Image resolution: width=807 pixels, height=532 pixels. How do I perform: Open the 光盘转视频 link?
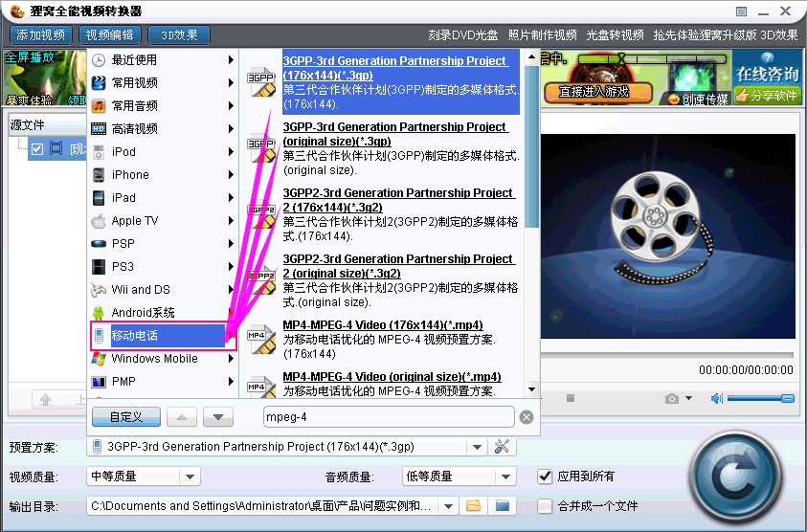(x=615, y=35)
